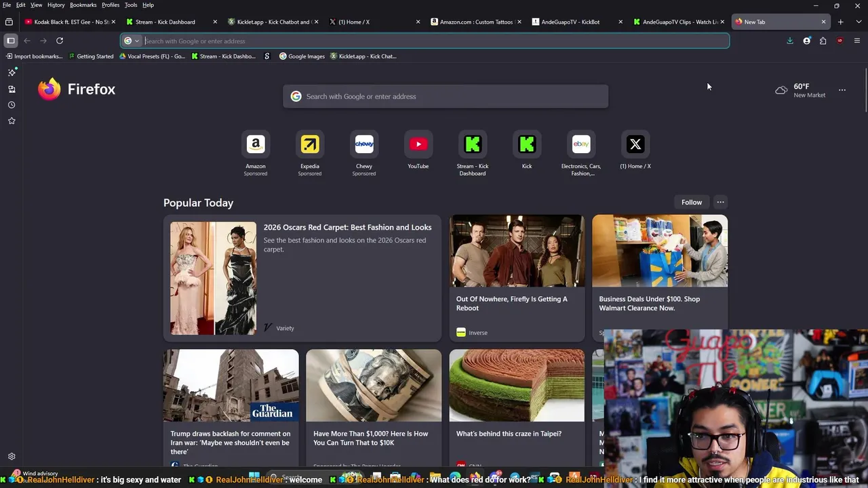Open the Help menu
This screenshot has height=488, width=868.
pos(148,5)
